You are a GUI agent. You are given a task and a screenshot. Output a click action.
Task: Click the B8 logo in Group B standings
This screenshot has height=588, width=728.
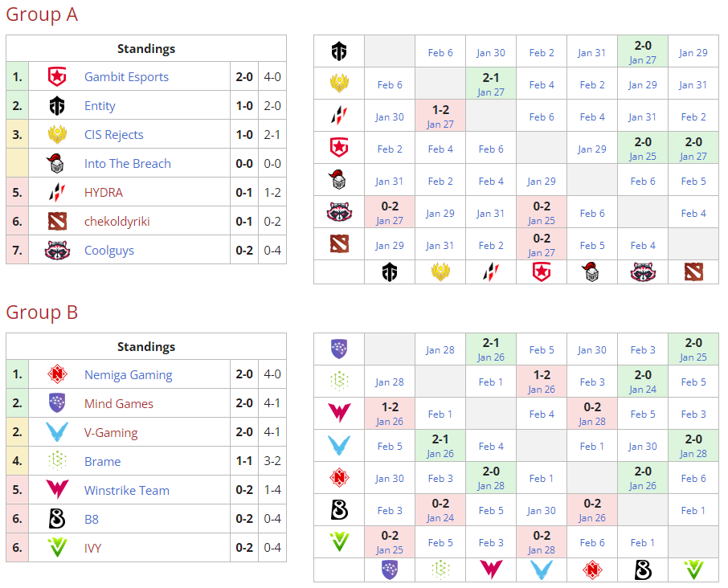(x=57, y=519)
